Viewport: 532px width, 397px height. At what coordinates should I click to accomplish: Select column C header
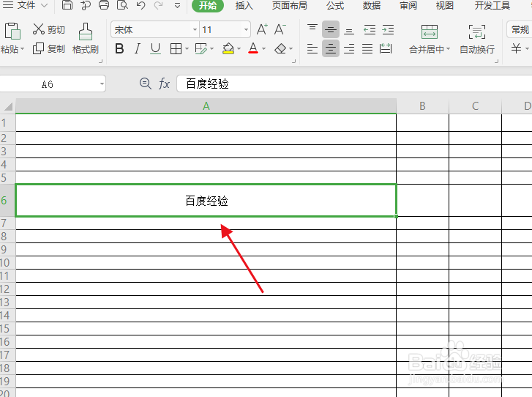476,106
